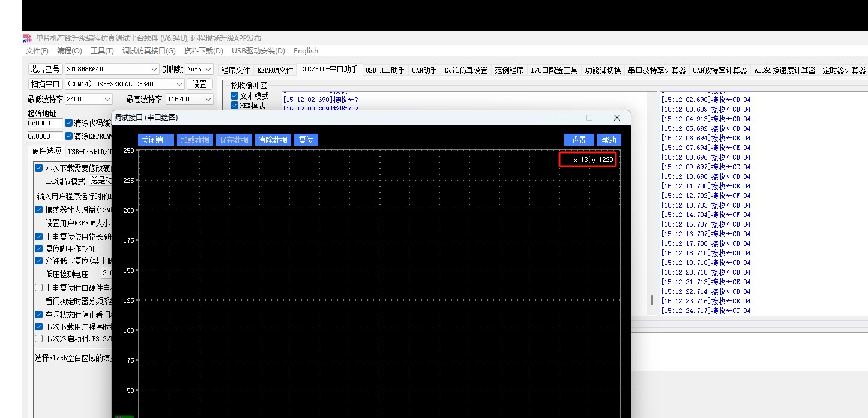Open the IRC调节模式 dropdown

(x=101, y=181)
